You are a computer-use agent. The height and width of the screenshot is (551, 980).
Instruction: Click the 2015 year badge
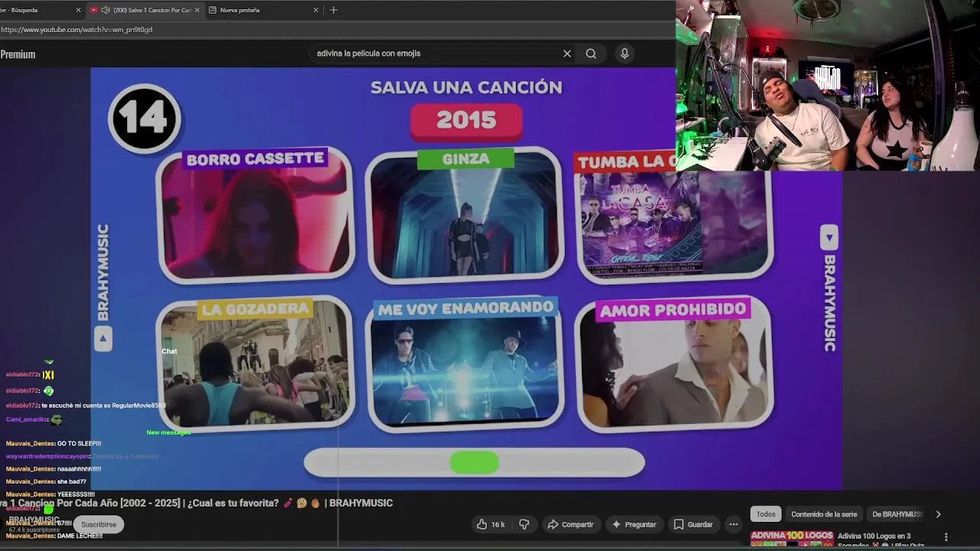pyautogui.click(x=466, y=121)
